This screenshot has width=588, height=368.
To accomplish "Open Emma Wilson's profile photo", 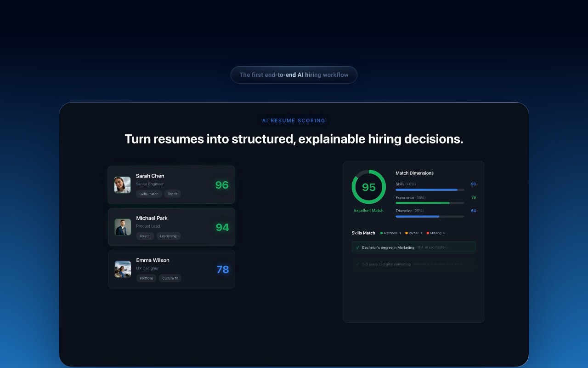I will (123, 269).
